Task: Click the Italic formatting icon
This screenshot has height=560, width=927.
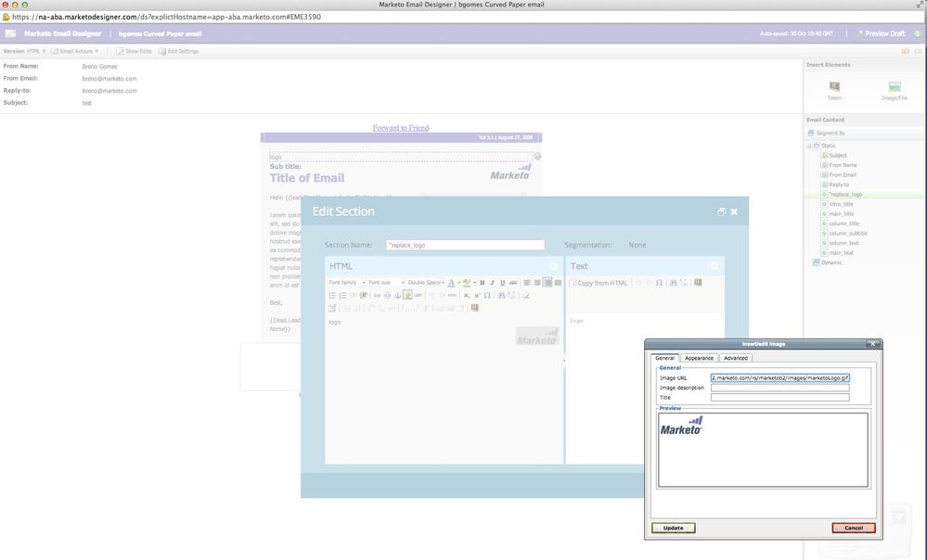Action: pyautogui.click(x=492, y=283)
